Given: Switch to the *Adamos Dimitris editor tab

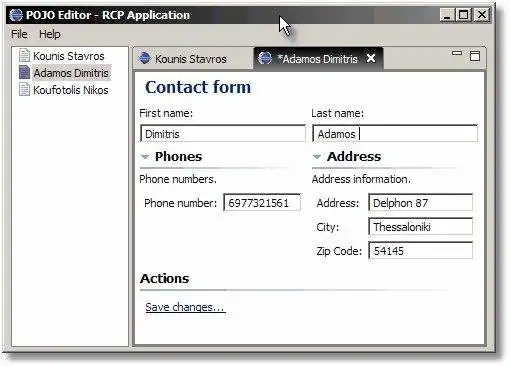Looking at the screenshot, I should coord(317,59).
